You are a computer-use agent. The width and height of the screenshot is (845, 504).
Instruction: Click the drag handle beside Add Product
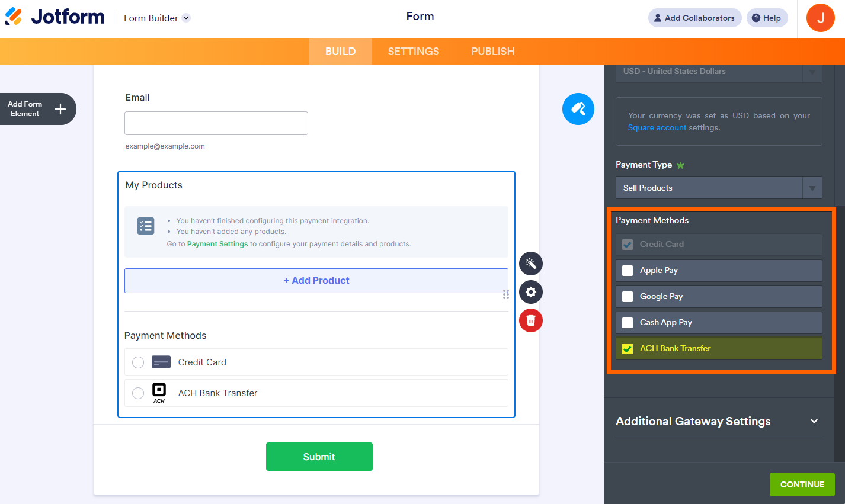tap(506, 294)
